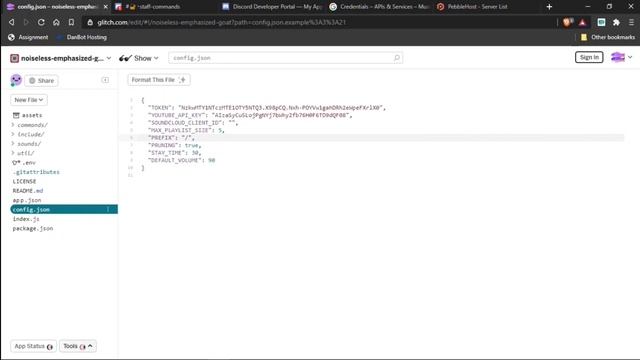Click the DEFAULT_VOLUME value 90
640x360 pixels.
[x=211, y=160]
